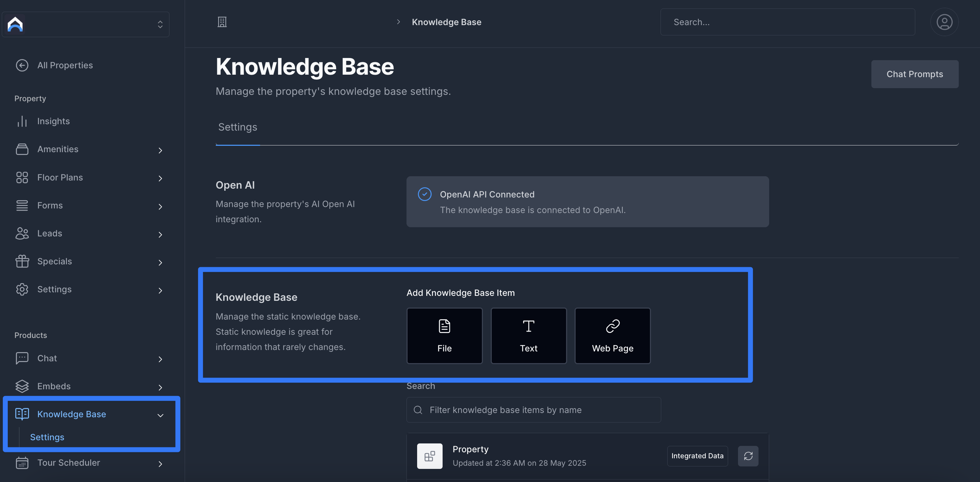Expand the Amenities chevron
980x482 pixels.
(x=160, y=151)
